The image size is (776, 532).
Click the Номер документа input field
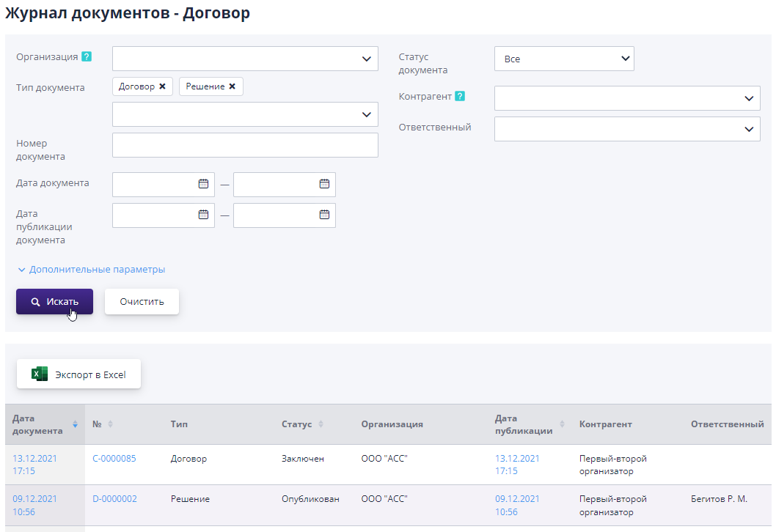pos(245,145)
